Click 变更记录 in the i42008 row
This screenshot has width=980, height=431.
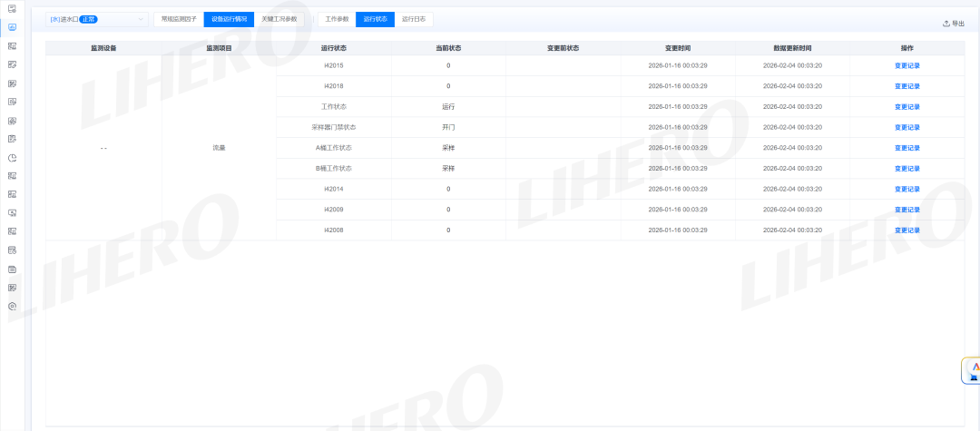coord(906,230)
